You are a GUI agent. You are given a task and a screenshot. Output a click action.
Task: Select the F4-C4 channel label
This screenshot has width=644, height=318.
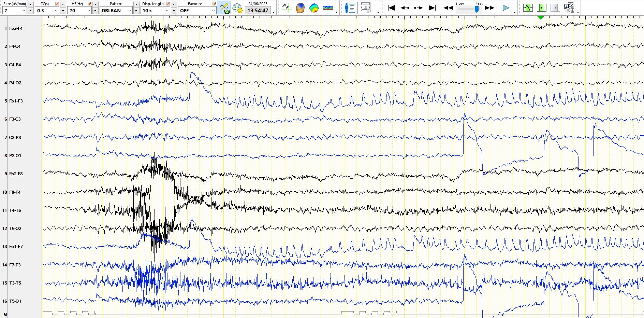pyautogui.click(x=15, y=46)
